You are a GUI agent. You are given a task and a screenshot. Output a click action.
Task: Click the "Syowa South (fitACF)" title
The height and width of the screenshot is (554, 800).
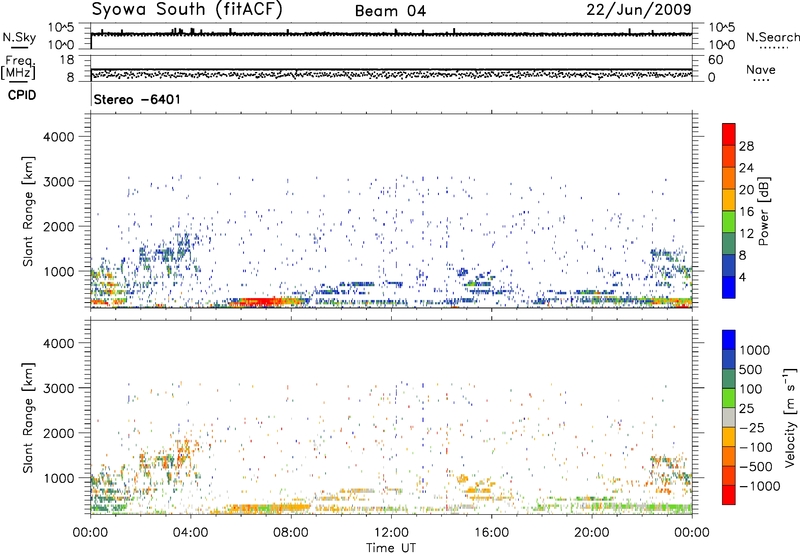point(187,9)
